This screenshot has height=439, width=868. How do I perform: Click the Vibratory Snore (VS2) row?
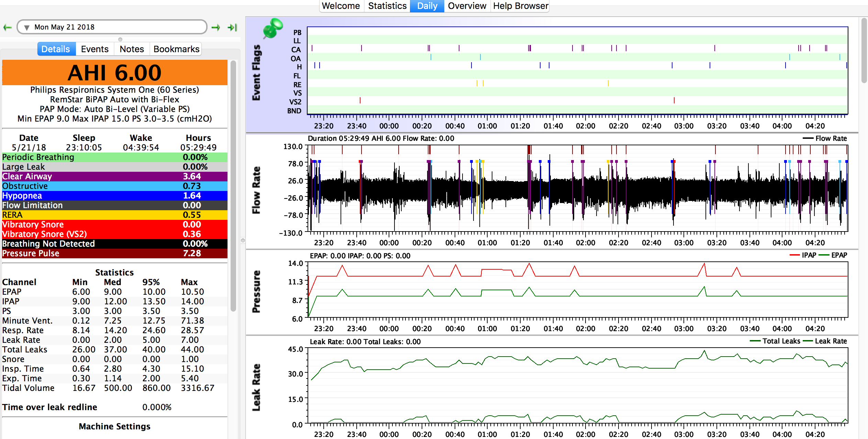tap(115, 234)
